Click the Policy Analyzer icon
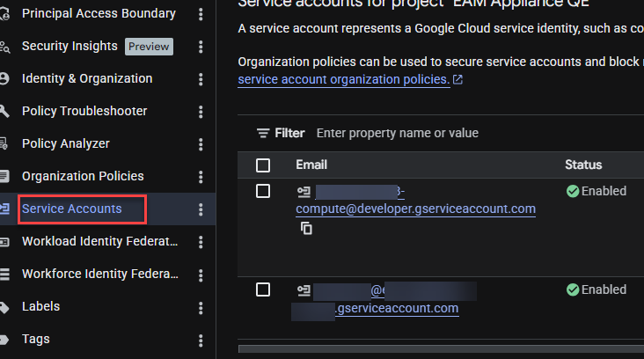The width and height of the screenshot is (644, 359). tap(4, 143)
